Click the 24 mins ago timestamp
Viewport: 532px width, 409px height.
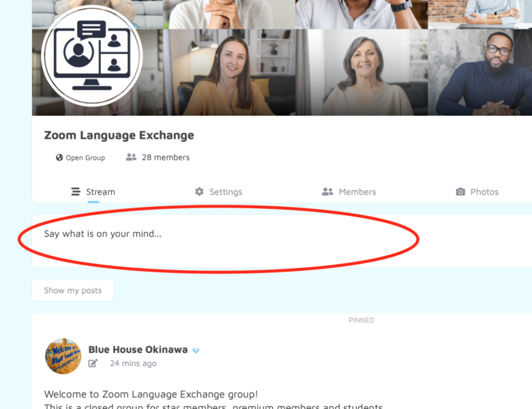pyautogui.click(x=133, y=363)
